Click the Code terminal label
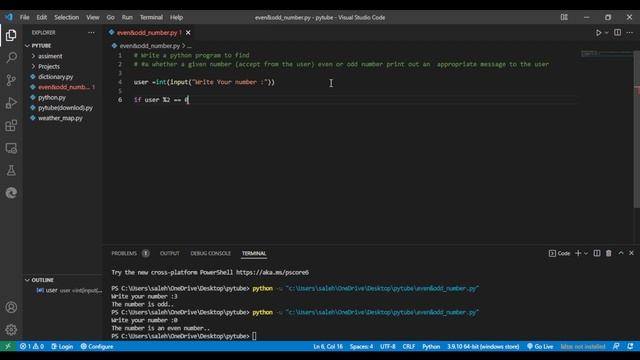 (x=559, y=253)
